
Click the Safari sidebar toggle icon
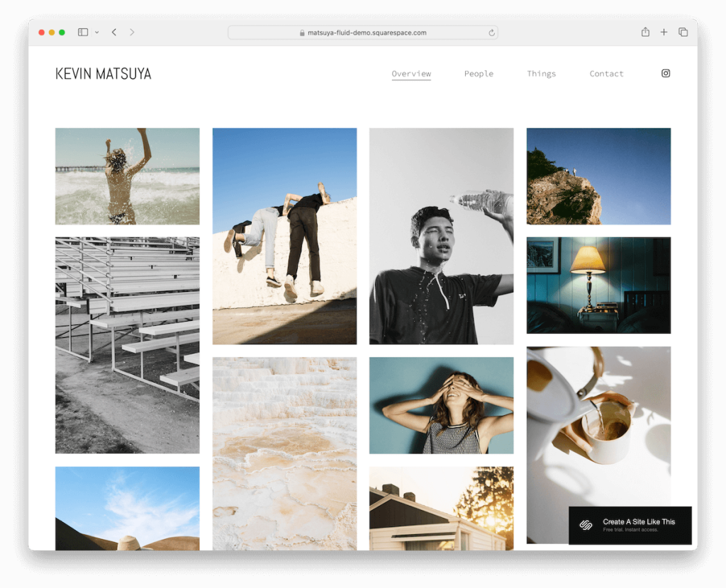pyautogui.click(x=83, y=33)
